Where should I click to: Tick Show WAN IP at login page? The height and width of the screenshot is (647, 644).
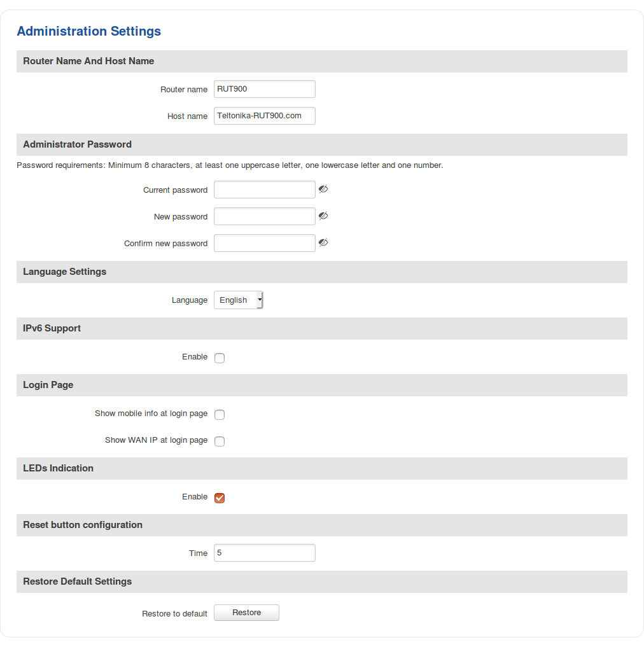[220, 442]
